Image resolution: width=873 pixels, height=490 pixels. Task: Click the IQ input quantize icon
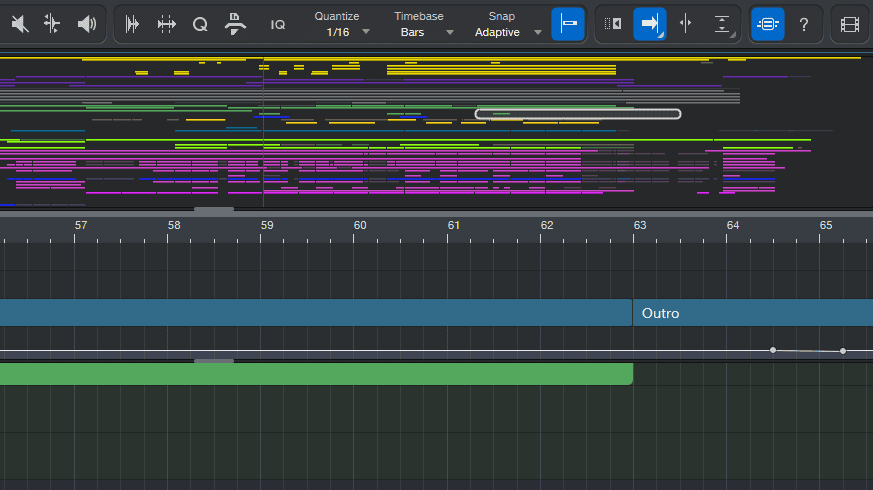[x=277, y=24]
